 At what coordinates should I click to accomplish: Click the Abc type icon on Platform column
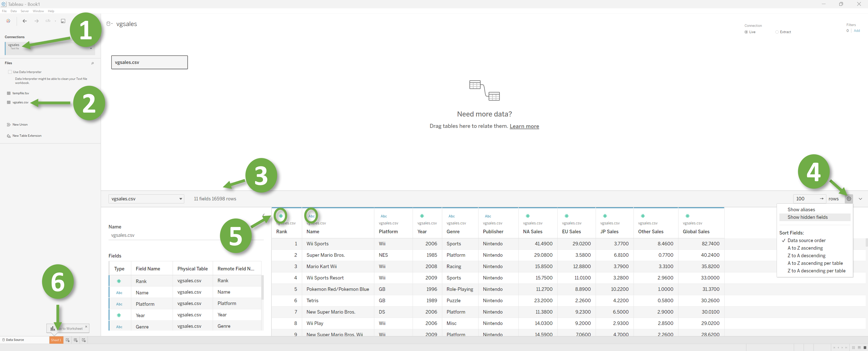coord(384,216)
